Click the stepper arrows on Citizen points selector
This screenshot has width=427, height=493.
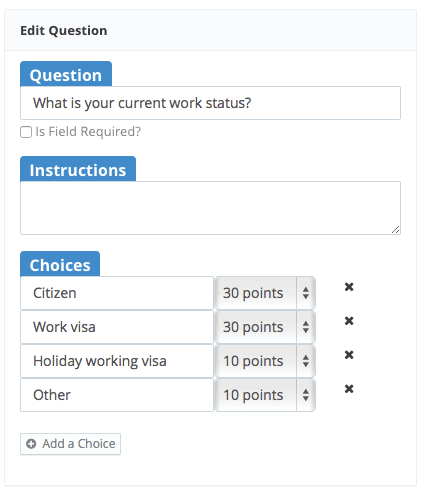click(306, 293)
